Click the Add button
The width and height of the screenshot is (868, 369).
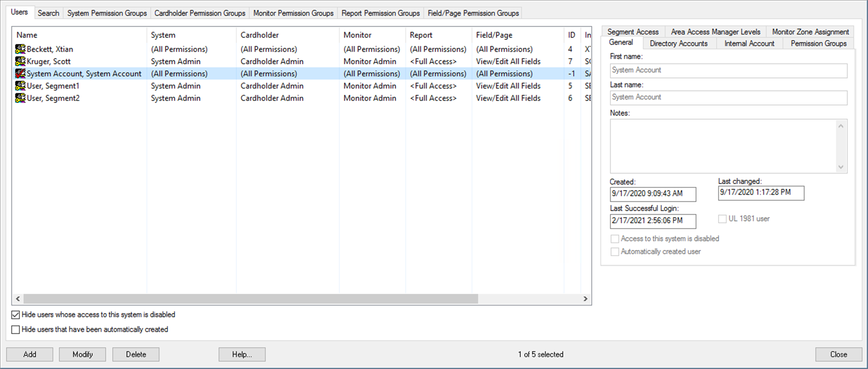(30, 354)
